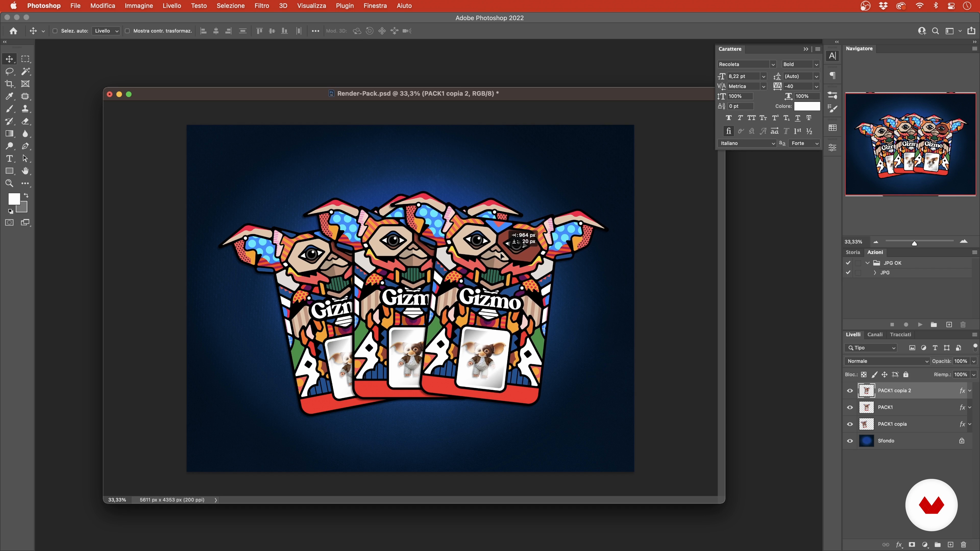Select the Pen tool

pos(26,146)
